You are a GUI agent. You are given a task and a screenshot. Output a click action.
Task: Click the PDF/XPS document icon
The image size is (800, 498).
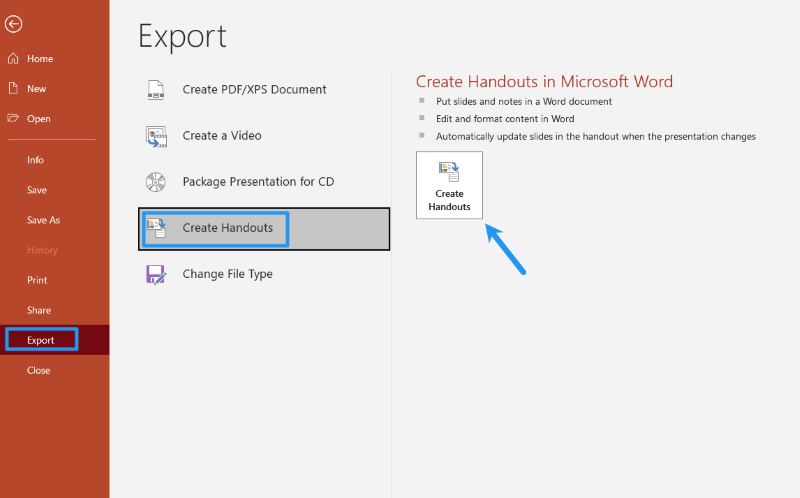[x=156, y=90]
